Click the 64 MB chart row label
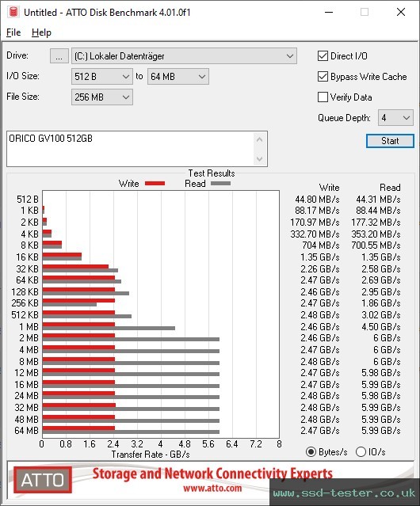The width and height of the screenshot is (420, 506). 26,431
